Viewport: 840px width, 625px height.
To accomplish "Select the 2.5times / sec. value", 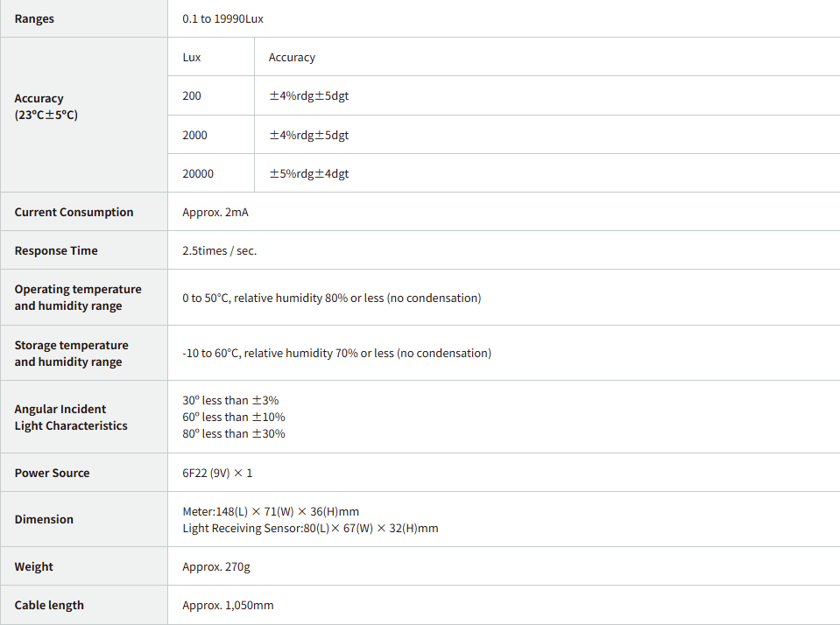I will click(x=220, y=250).
